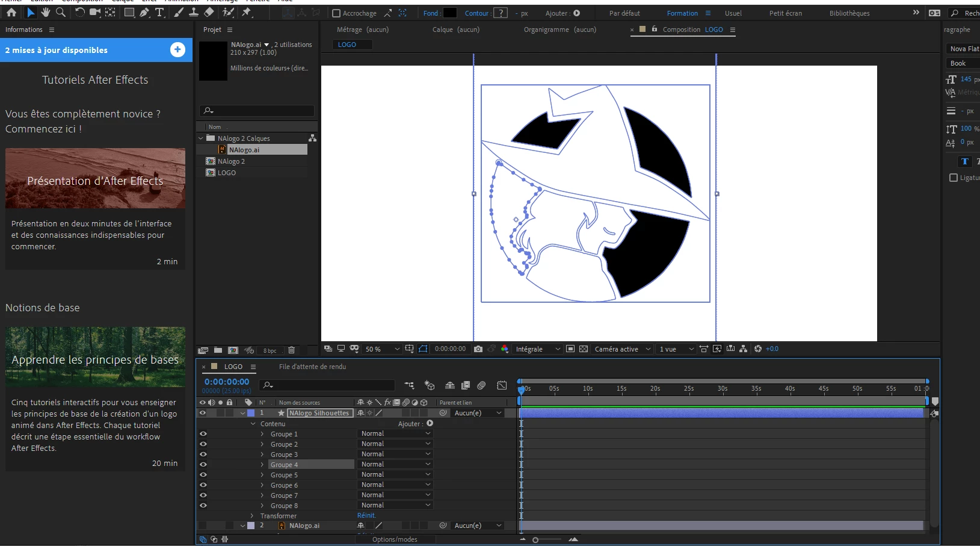
Task: Open the File d'attente de rendu tab
Action: tap(312, 367)
